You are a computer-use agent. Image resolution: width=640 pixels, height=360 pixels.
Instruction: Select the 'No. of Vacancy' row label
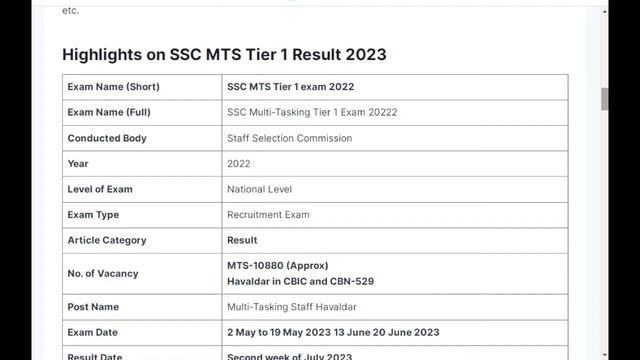[x=142, y=273]
